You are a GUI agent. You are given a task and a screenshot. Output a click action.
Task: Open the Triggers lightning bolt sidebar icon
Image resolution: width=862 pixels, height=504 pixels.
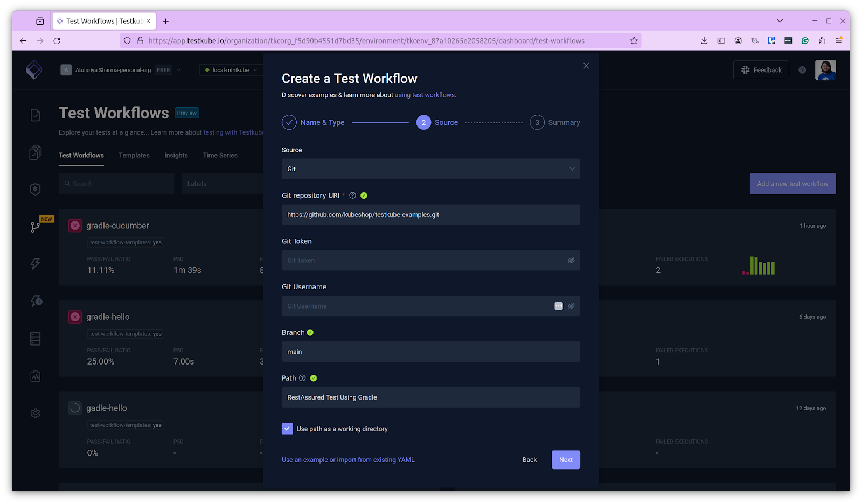(x=36, y=264)
